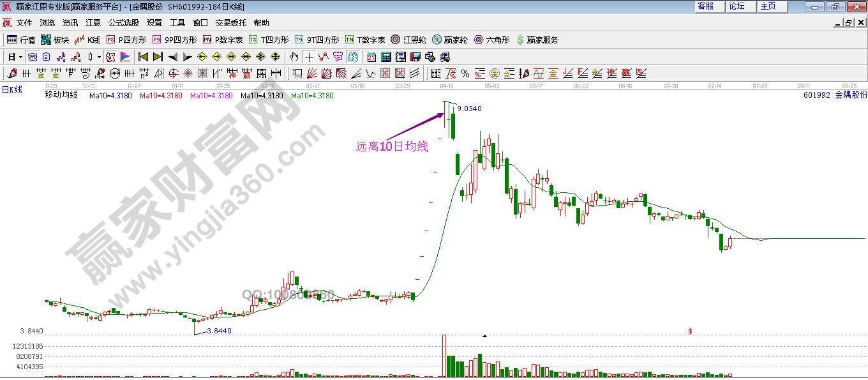Expand the candlestick chart type dropdown
This screenshot has width=868, height=380.
(99, 57)
